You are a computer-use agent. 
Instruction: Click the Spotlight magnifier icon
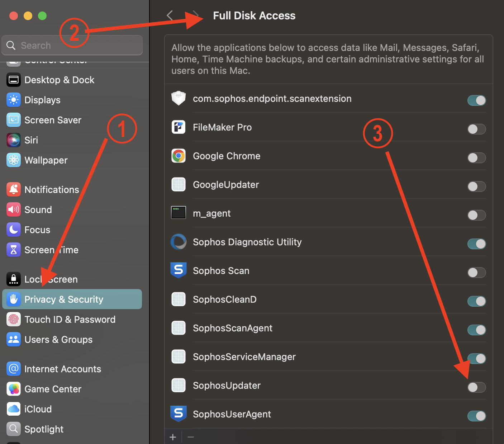point(14,429)
